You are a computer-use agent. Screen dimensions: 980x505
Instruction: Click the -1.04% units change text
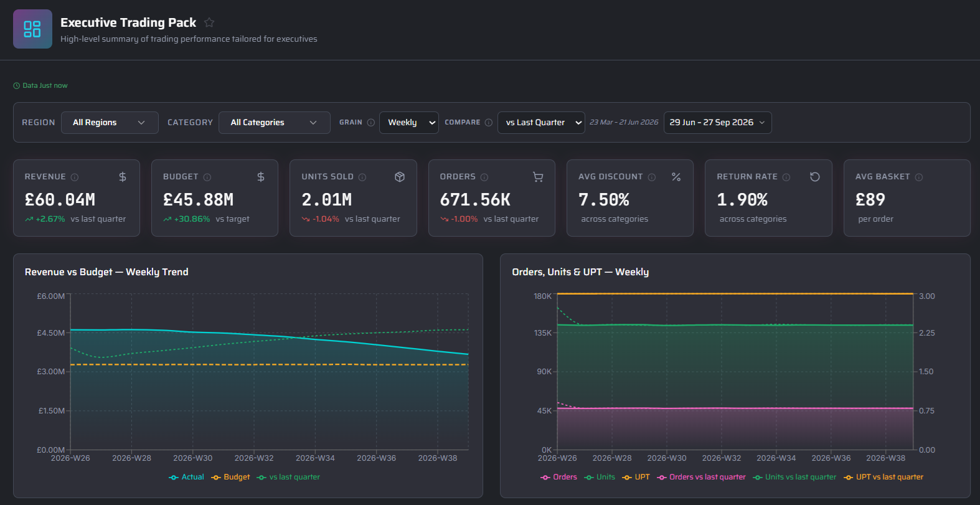(326, 219)
